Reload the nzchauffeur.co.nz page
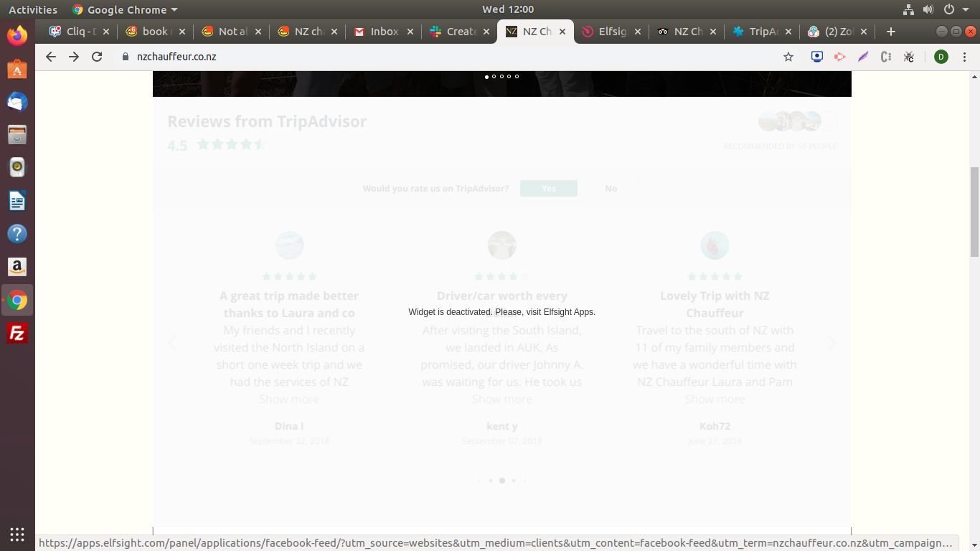The width and height of the screenshot is (980, 551). pos(97,57)
